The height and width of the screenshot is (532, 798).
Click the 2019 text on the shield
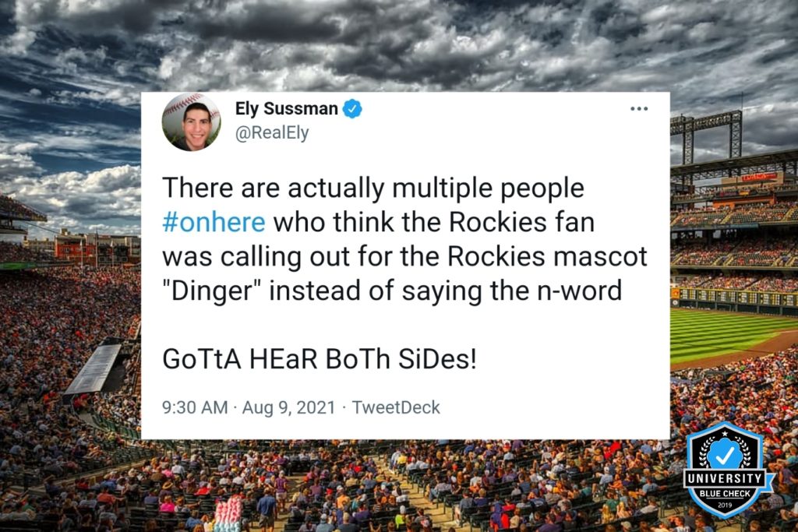pyautogui.click(x=725, y=505)
